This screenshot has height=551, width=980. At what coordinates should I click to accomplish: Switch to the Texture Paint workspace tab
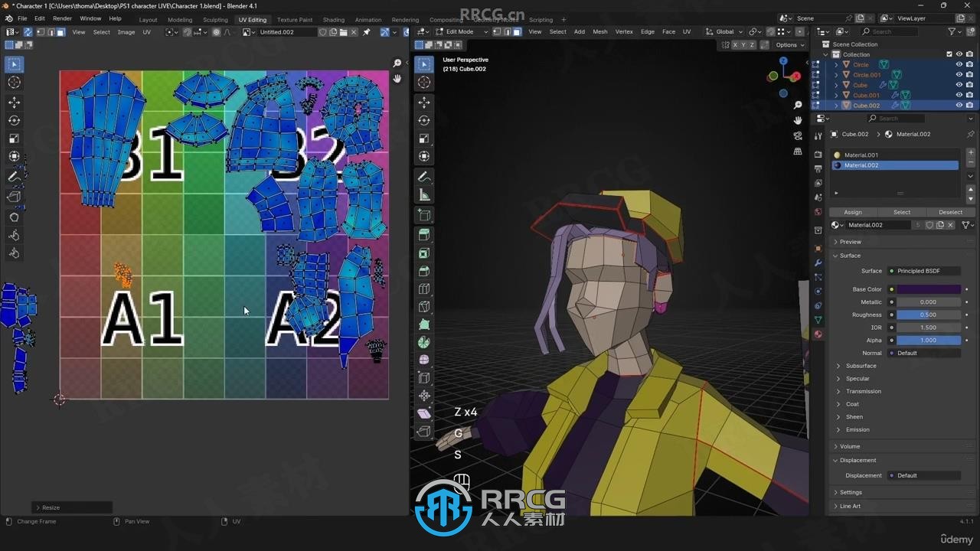click(x=295, y=20)
